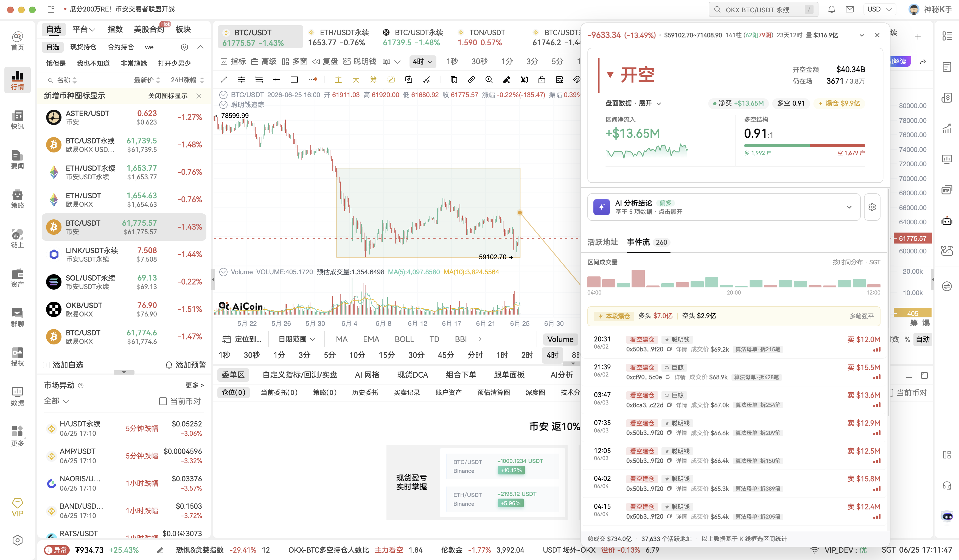Click the 区间成交量 volume distribution bars
The height and width of the screenshot is (560, 959).
(734, 278)
